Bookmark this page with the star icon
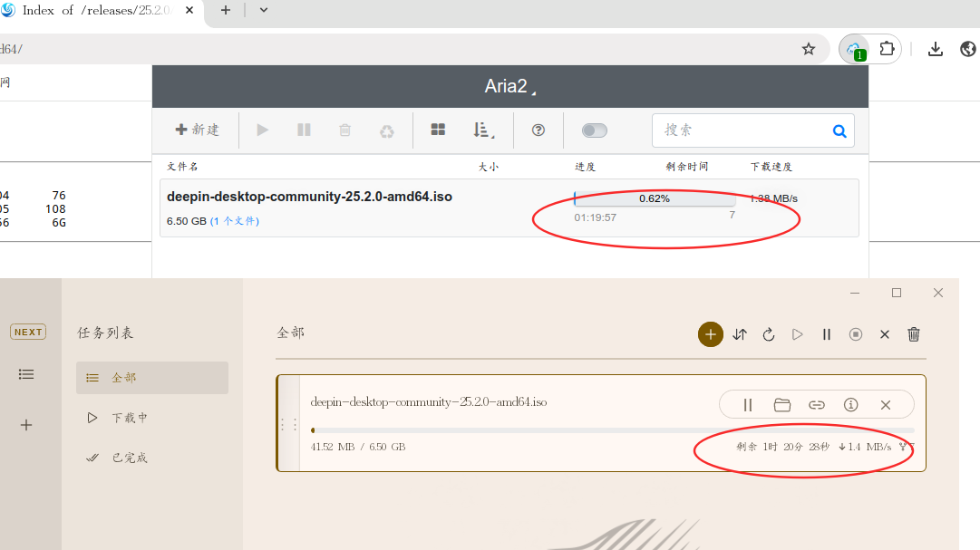The height and width of the screenshot is (550, 980). [x=809, y=49]
